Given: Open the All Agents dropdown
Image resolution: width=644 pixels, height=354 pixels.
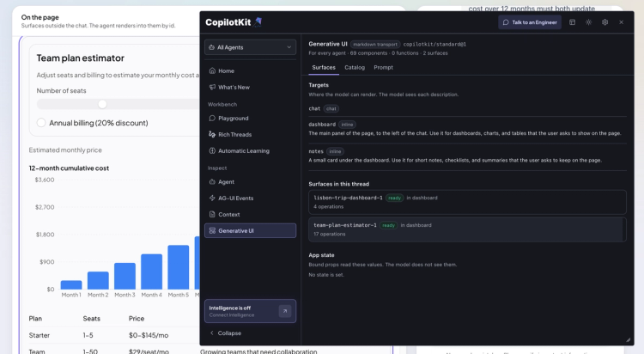Looking at the screenshot, I should coord(250,47).
